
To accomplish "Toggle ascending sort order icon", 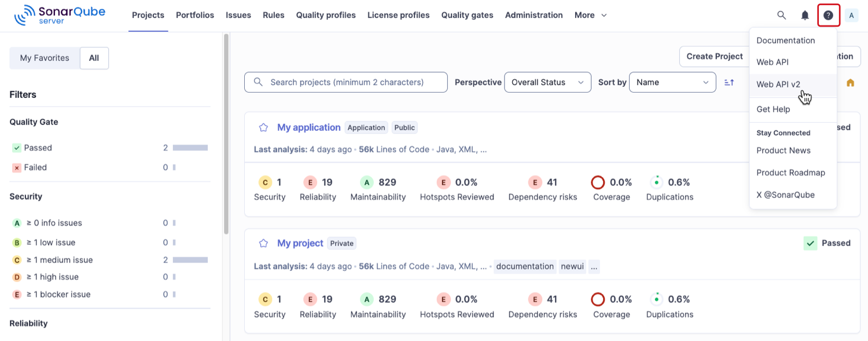I will [729, 82].
